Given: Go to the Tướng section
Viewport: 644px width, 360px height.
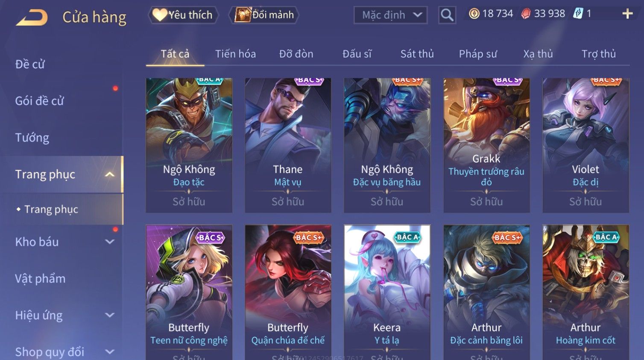Looking at the screenshot, I should pos(32,138).
